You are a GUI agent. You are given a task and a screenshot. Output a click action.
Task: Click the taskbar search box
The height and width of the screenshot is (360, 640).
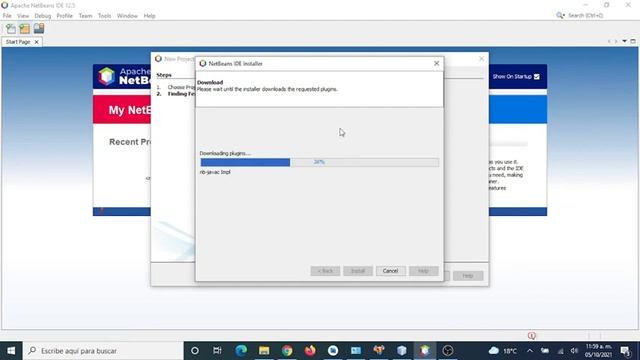103,351
